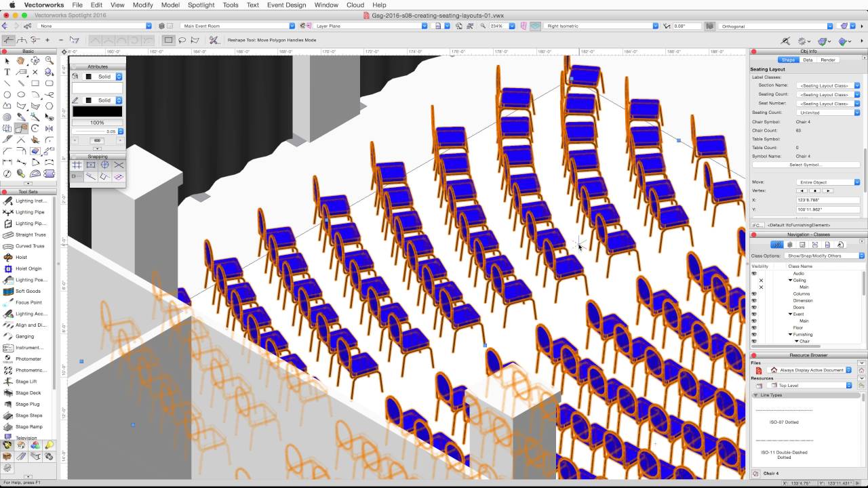868x488 pixels.
Task: Open the Modify menu
Action: (x=142, y=5)
